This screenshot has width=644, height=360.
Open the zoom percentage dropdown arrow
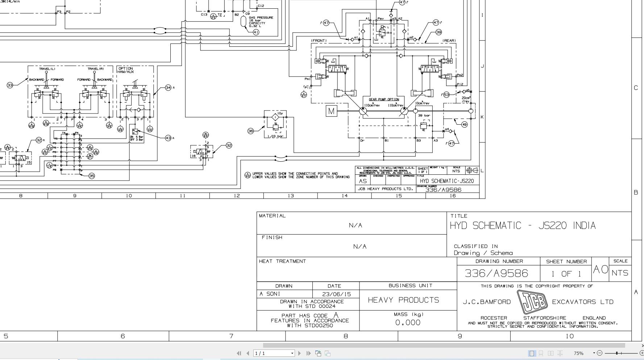pos(594,353)
